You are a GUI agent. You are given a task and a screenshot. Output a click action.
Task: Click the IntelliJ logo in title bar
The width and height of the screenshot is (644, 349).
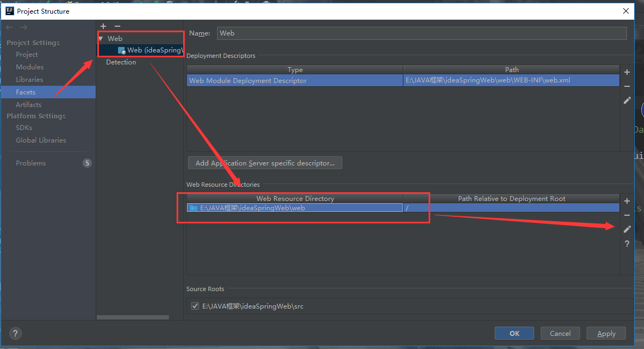pyautogui.click(x=9, y=11)
